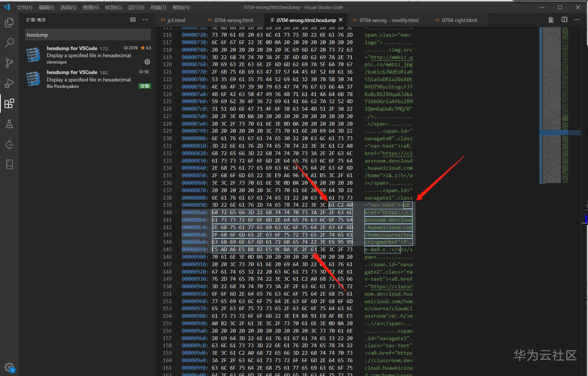Open more editor actions ellipsis
The image size is (588, 376).
(x=577, y=20)
